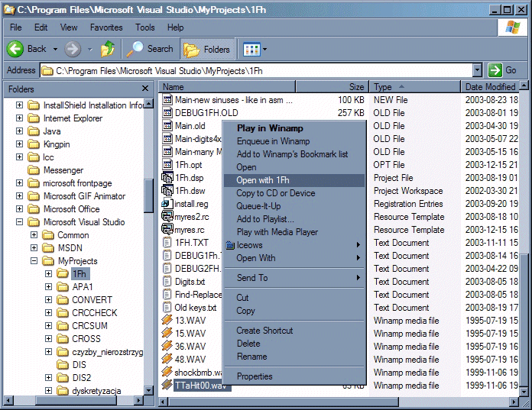Collapse the MyProjects folder node
This screenshot has height=410, width=532.
(34, 261)
